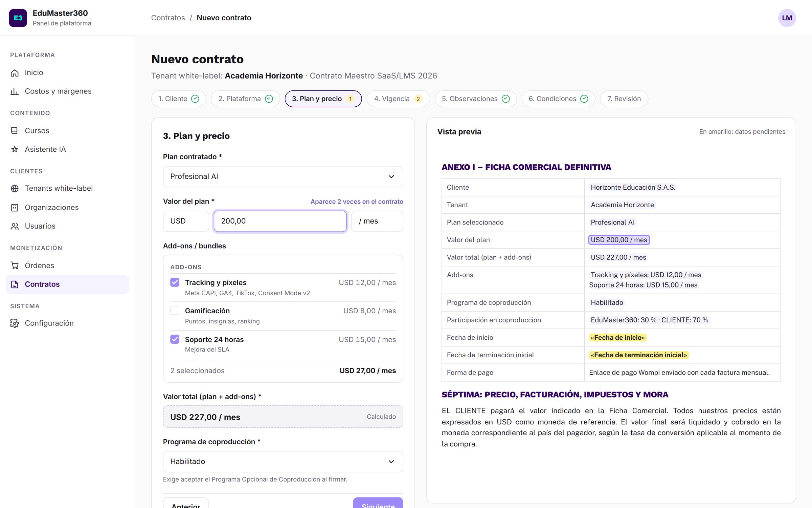
Task: Click the Aparece 2 veces en el contrato link
Action: [x=357, y=202]
